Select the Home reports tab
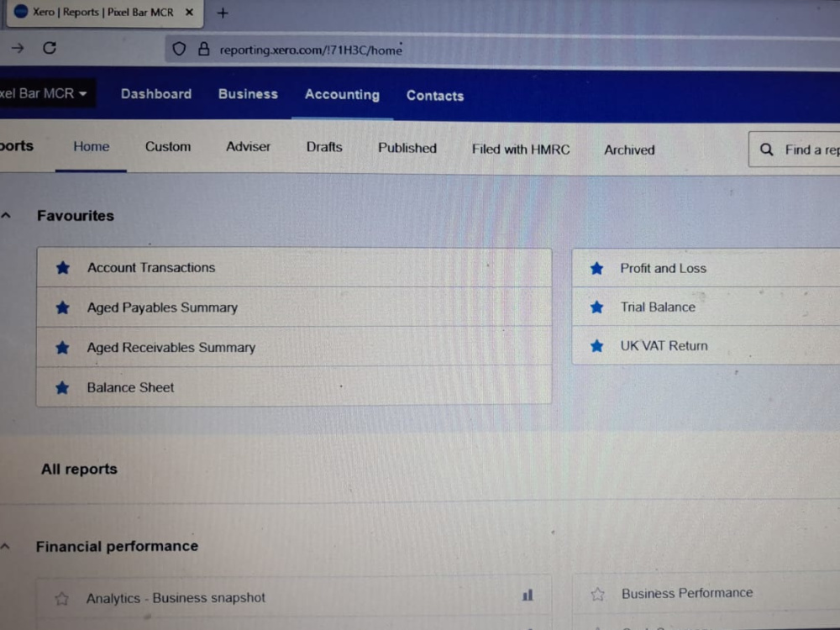This screenshot has width=840, height=630. [91, 146]
